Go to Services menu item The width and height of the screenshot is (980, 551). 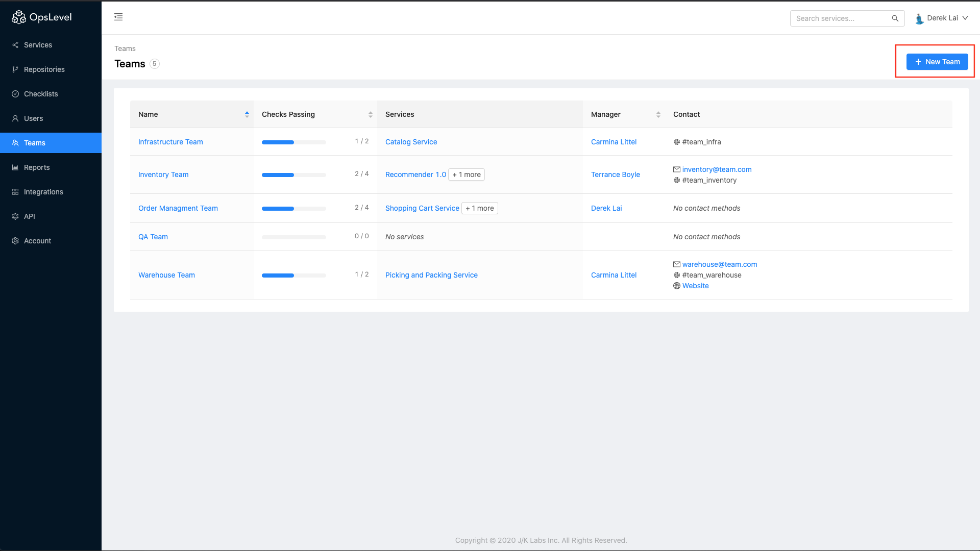pyautogui.click(x=38, y=45)
